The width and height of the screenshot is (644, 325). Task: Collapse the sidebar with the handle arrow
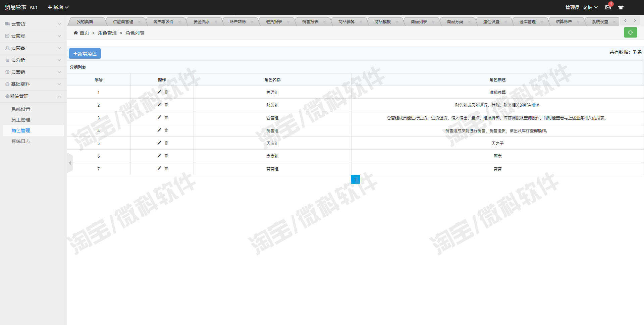(x=70, y=163)
